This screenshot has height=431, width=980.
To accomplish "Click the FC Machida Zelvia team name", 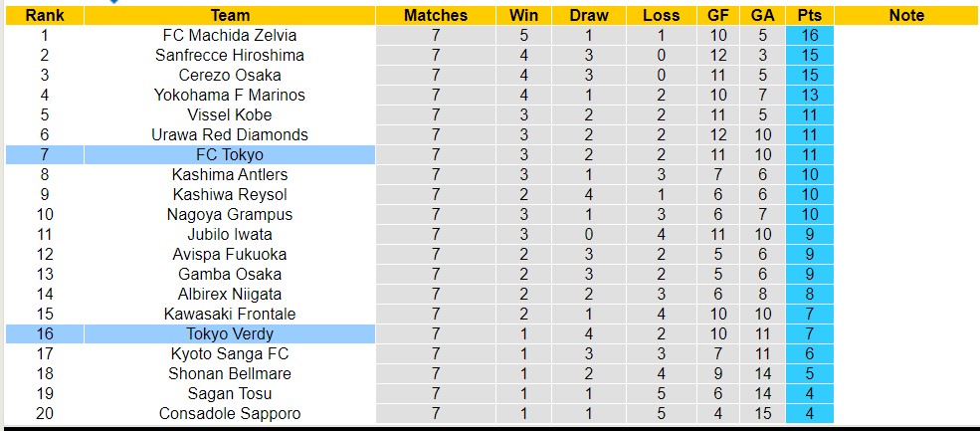I will (x=230, y=35).
